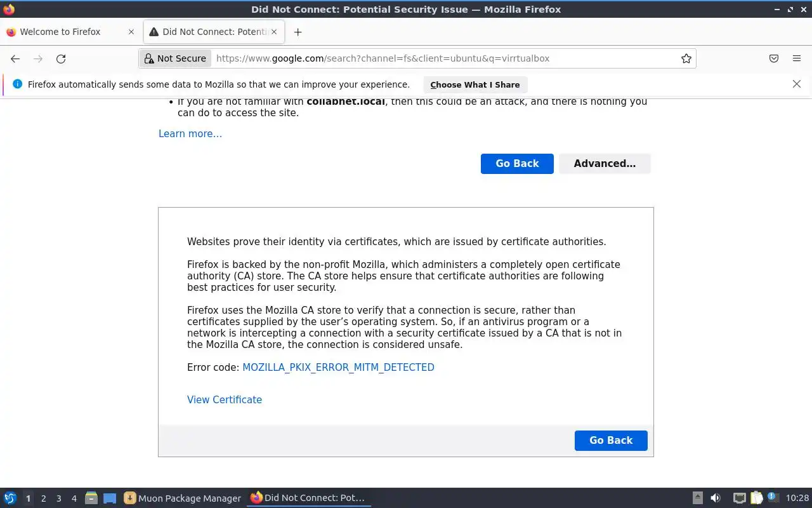Switch to the Welcome to Firefox tab
This screenshot has width=812, height=508.
tap(70, 32)
